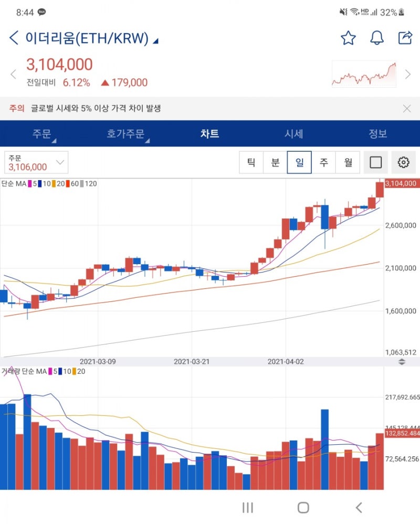Screen dimensions: 420x524
Task: Tap Android navigation back button
Action: click(359, 508)
